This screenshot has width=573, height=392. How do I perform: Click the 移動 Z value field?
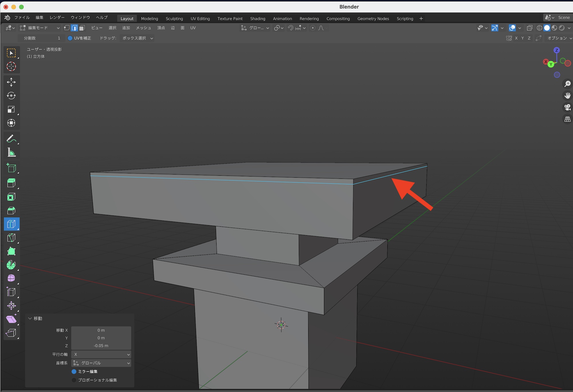click(101, 346)
